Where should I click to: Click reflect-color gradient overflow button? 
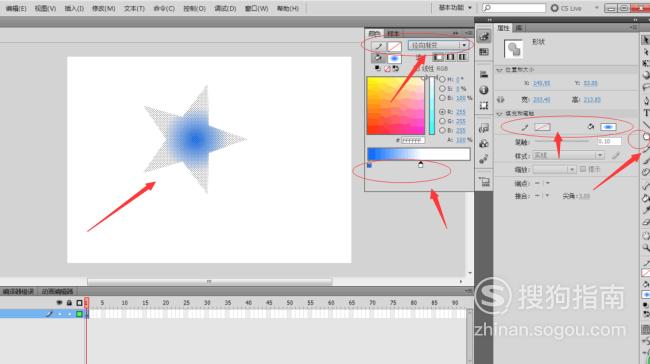click(451, 57)
